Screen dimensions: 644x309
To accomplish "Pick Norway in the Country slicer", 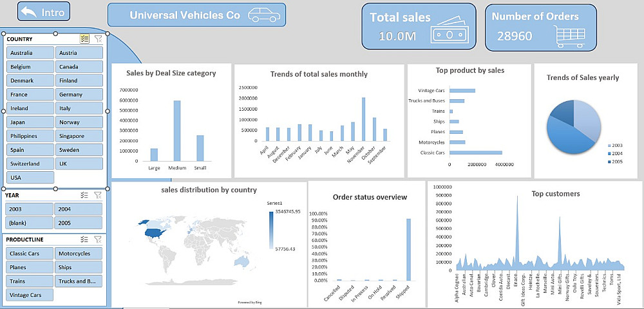I will coord(79,122).
